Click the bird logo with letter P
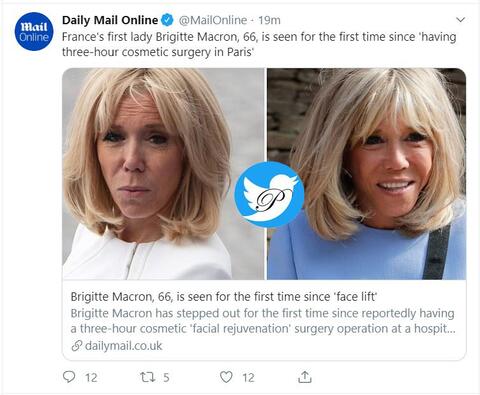This screenshot has height=395, width=480. (x=269, y=194)
